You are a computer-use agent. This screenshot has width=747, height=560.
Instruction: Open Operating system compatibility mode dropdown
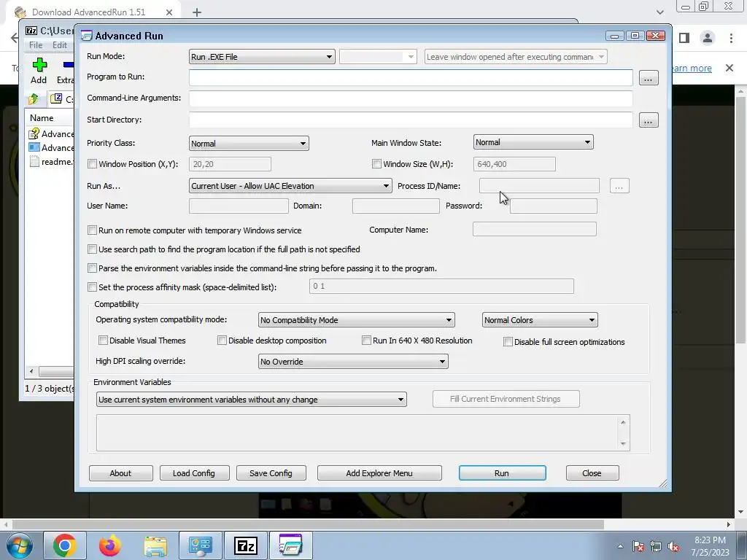[356, 320]
